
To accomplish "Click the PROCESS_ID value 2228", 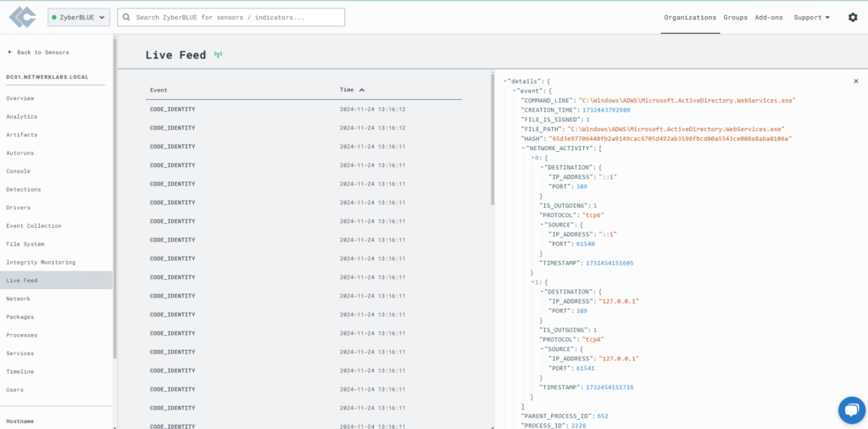I will [576, 425].
